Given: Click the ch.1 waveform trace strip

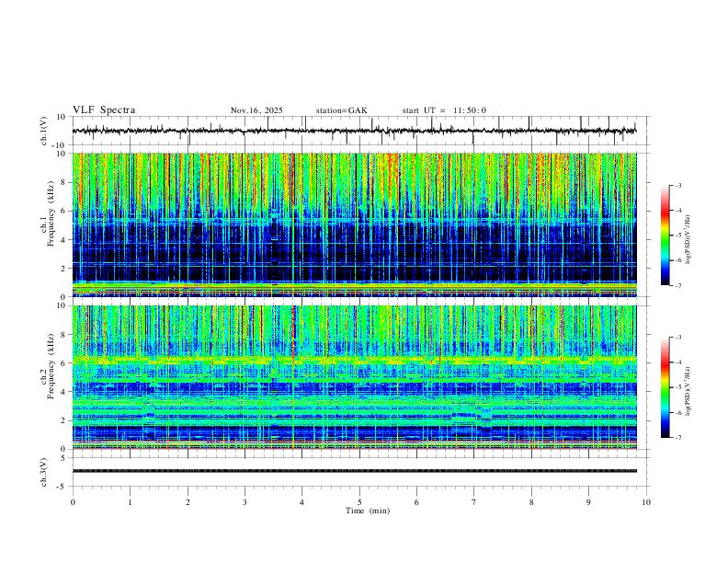Looking at the screenshot, I should pos(354,131).
